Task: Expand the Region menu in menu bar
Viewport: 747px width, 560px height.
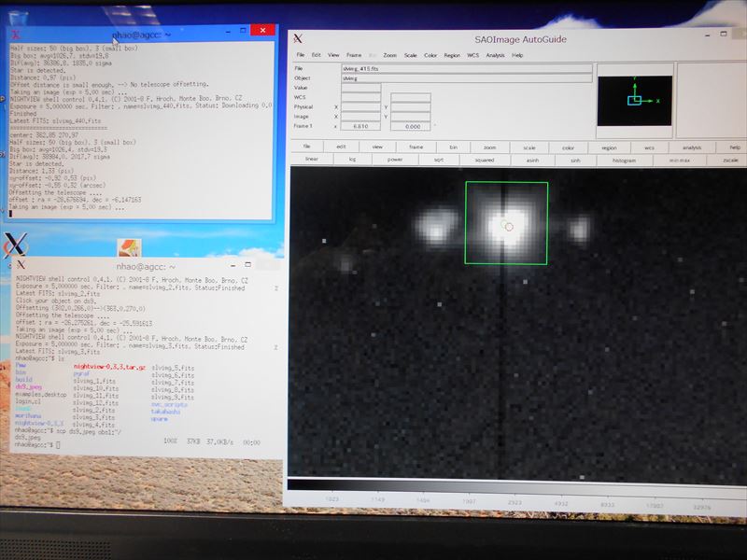Action: (452, 56)
